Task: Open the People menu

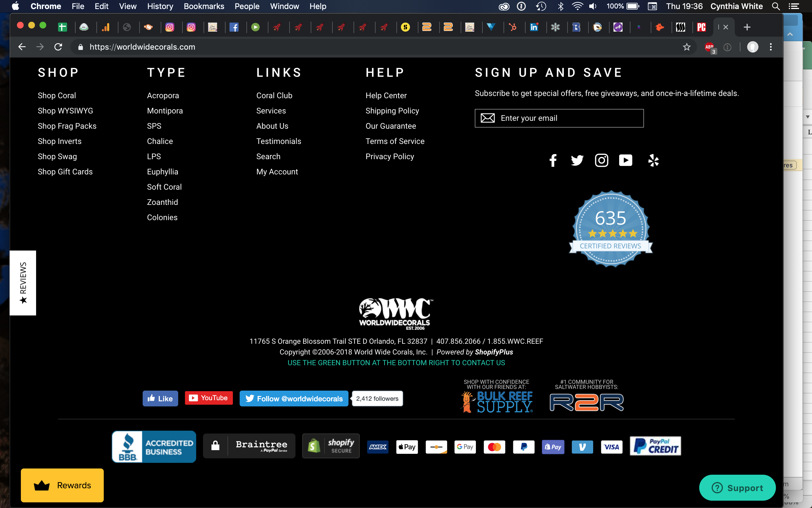Action: point(247,6)
